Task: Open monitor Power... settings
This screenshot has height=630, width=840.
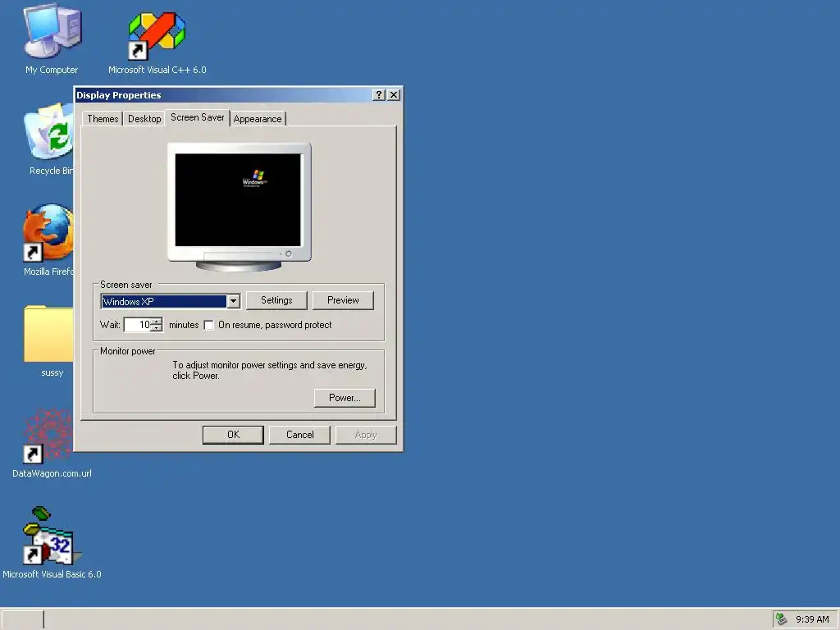Action: [x=345, y=398]
